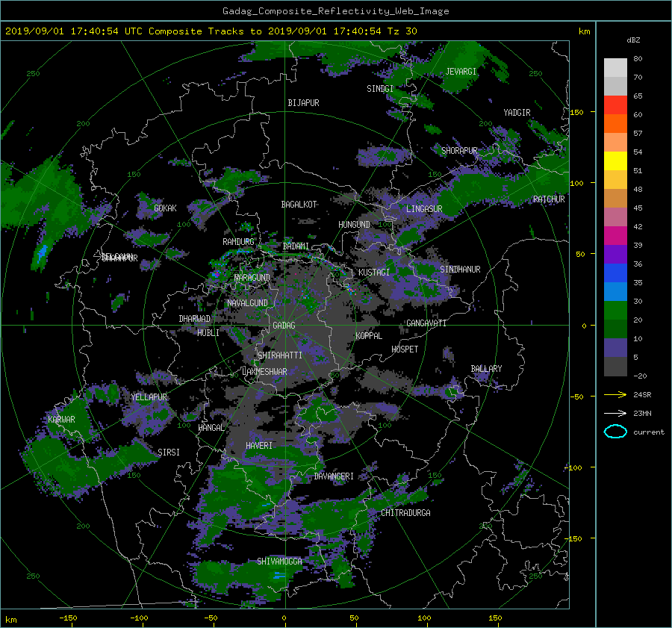
Task: Select the CHITRADURGA label
Action: pyautogui.click(x=405, y=513)
